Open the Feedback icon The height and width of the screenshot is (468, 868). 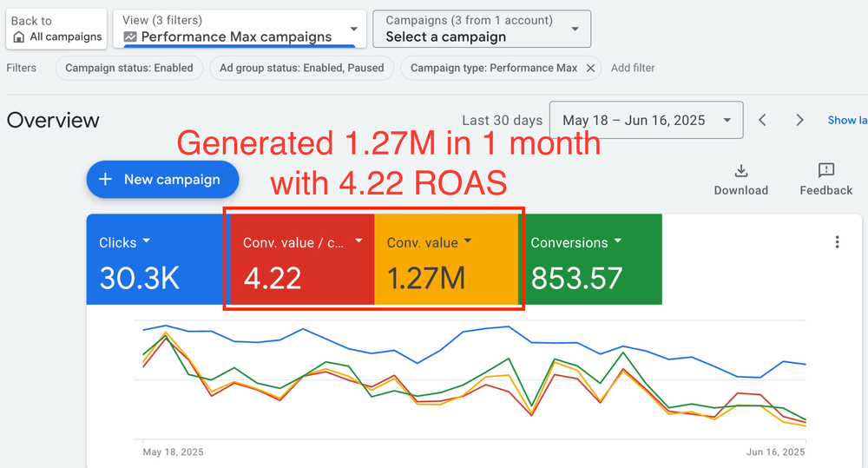(825, 171)
